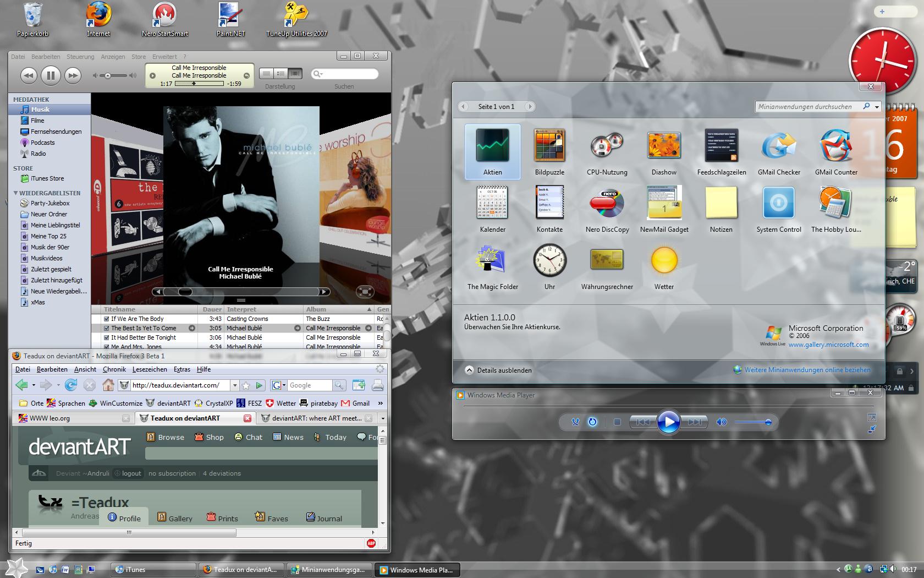The width and height of the screenshot is (924, 578).
Task: Toggle full screen Cover Flow in iTunes
Action: (x=365, y=292)
